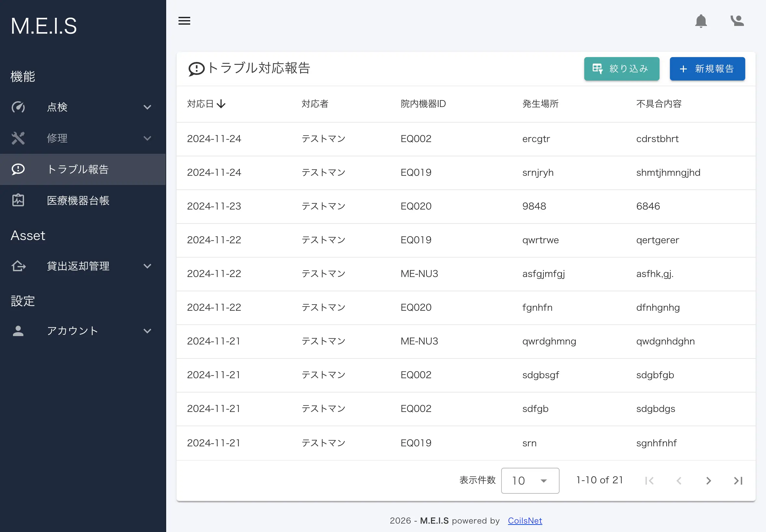Select 貸出返却管理 in the sidebar
The image size is (766, 532).
click(83, 266)
